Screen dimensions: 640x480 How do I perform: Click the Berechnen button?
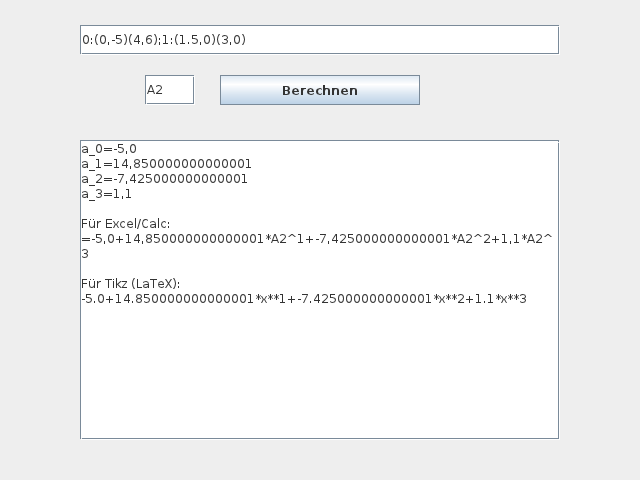pyautogui.click(x=319, y=90)
